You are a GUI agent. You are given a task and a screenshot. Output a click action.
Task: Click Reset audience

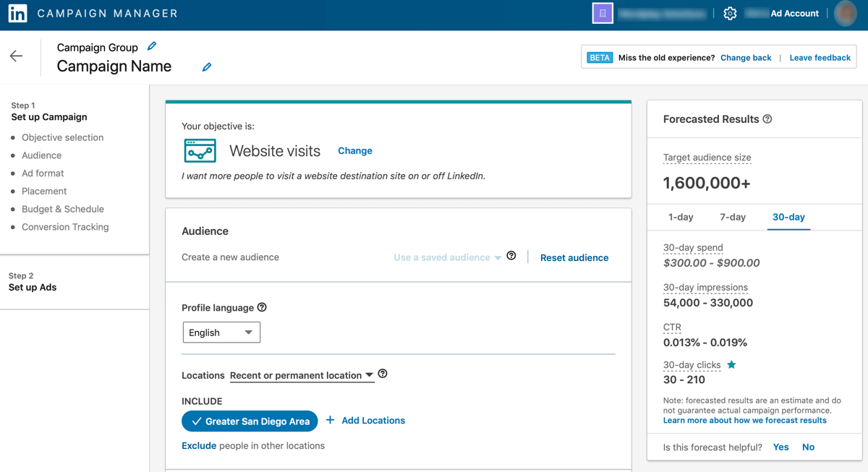point(574,257)
